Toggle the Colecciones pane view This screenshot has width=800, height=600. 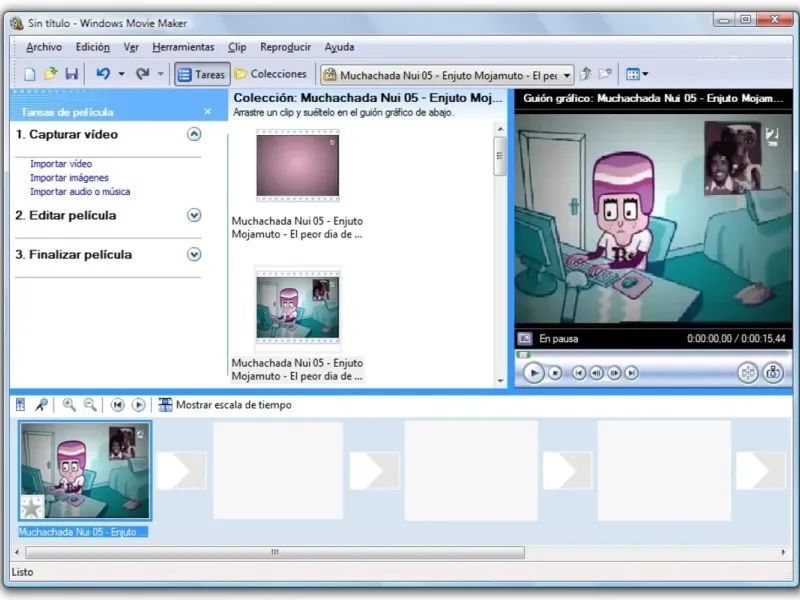point(270,74)
